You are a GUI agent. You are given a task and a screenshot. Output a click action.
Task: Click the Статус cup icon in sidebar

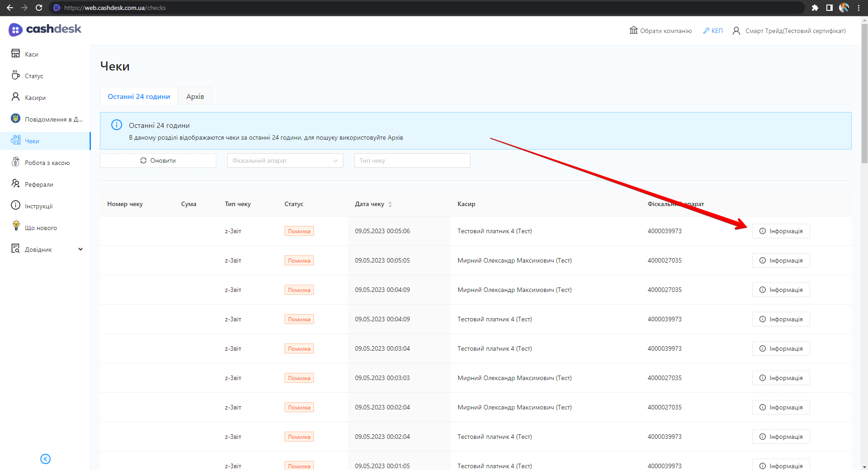(15, 75)
